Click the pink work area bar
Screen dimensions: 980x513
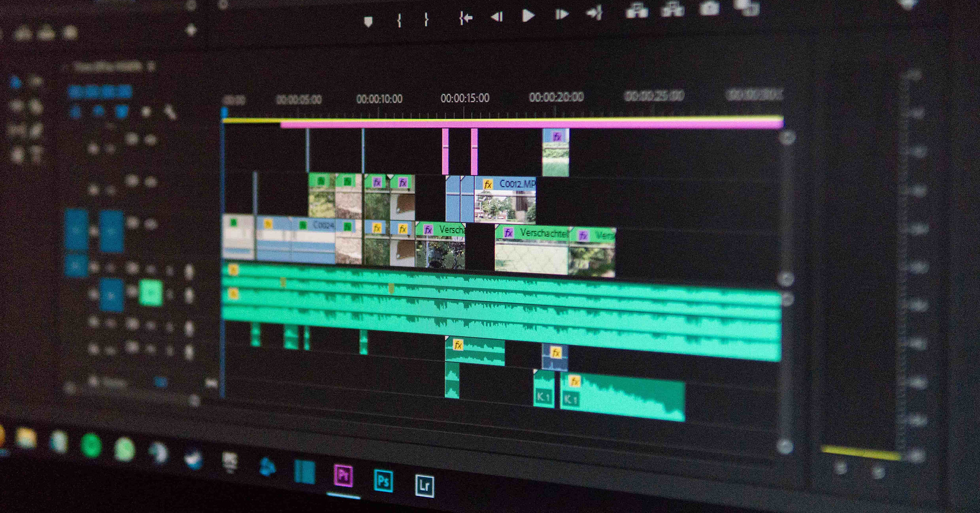click(530, 125)
